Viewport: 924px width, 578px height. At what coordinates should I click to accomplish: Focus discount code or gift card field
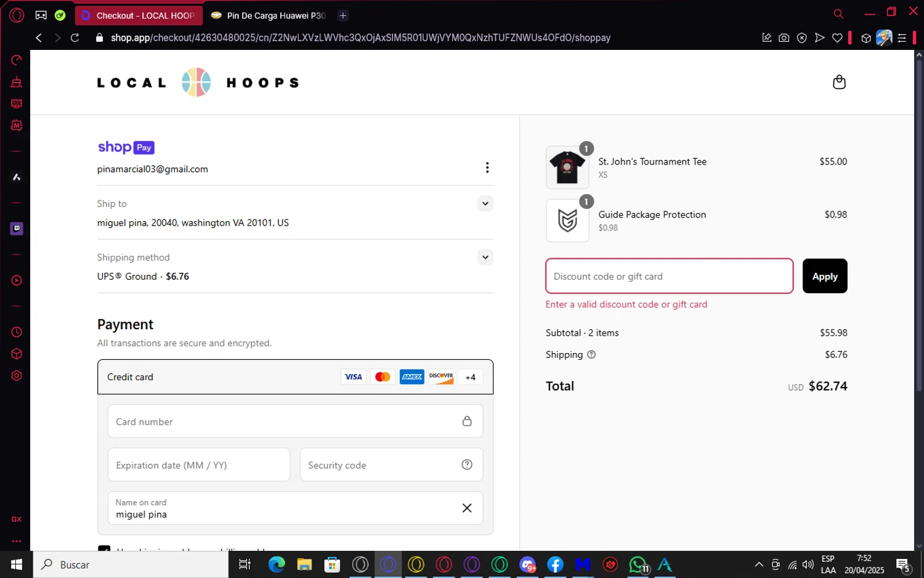pos(669,276)
